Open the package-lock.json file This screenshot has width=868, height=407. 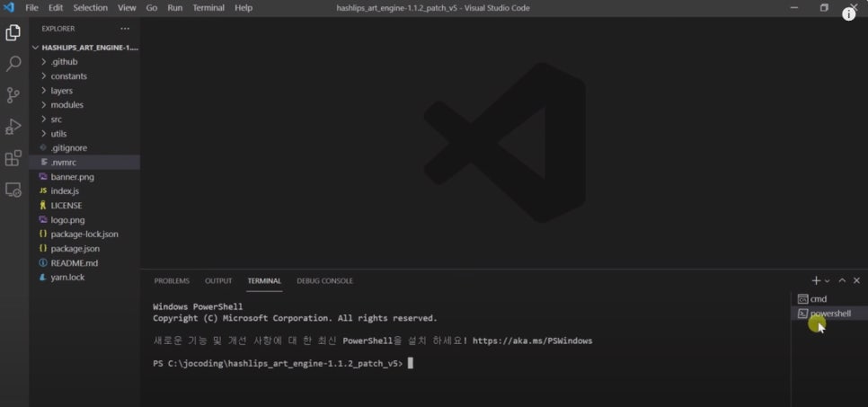pyautogui.click(x=84, y=234)
